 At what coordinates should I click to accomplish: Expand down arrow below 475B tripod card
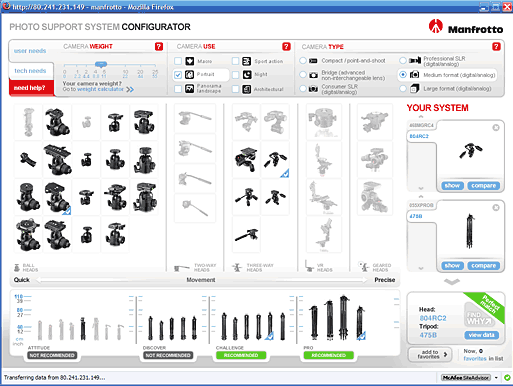(421, 268)
